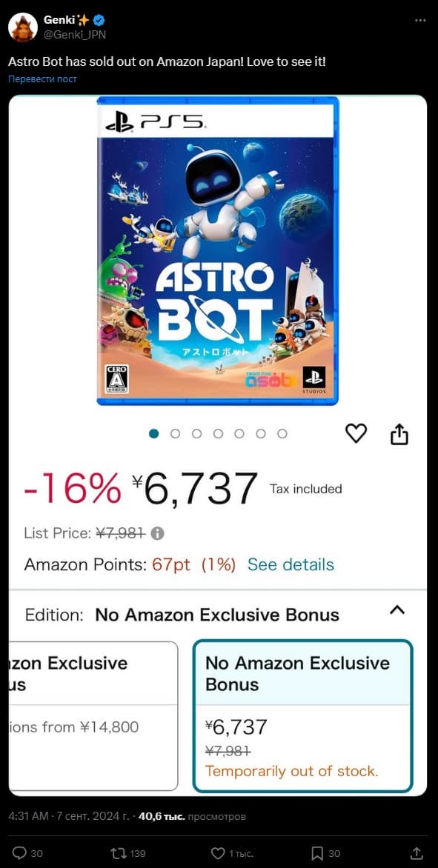The image size is (438, 868).
Task: Bookmark the post with bookmark icon
Action: click(317, 852)
